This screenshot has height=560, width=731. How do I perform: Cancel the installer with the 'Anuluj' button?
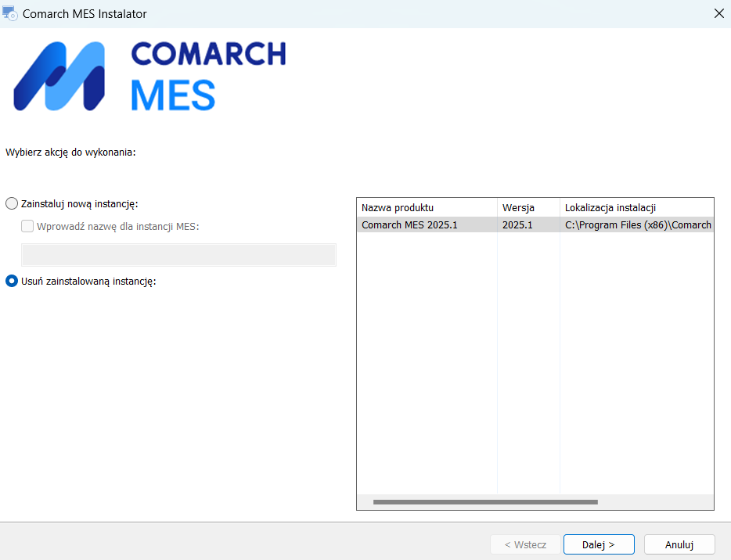click(x=679, y=544)
